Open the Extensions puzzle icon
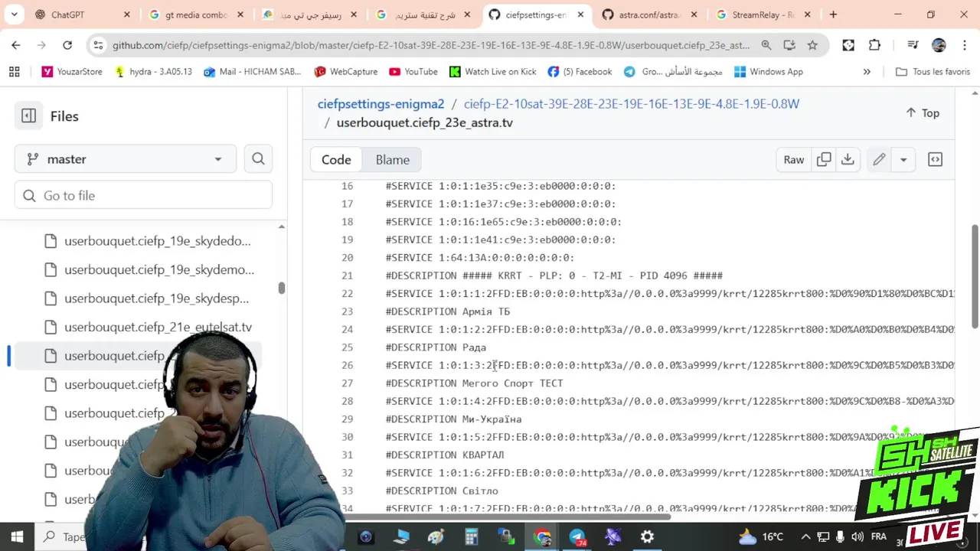The height and width of the screenshot is (551, 980). 874,45
